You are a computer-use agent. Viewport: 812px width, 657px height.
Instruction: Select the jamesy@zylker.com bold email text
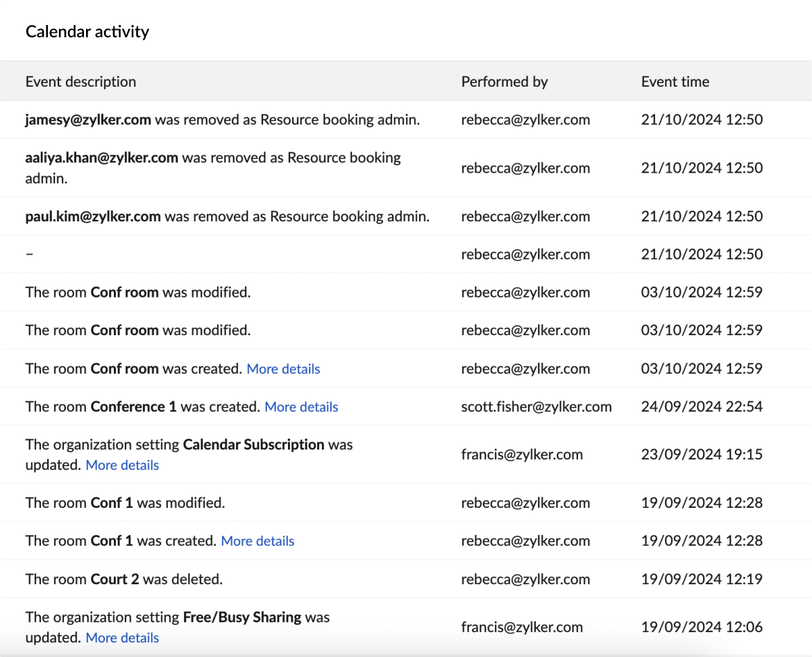coord(88,120)
